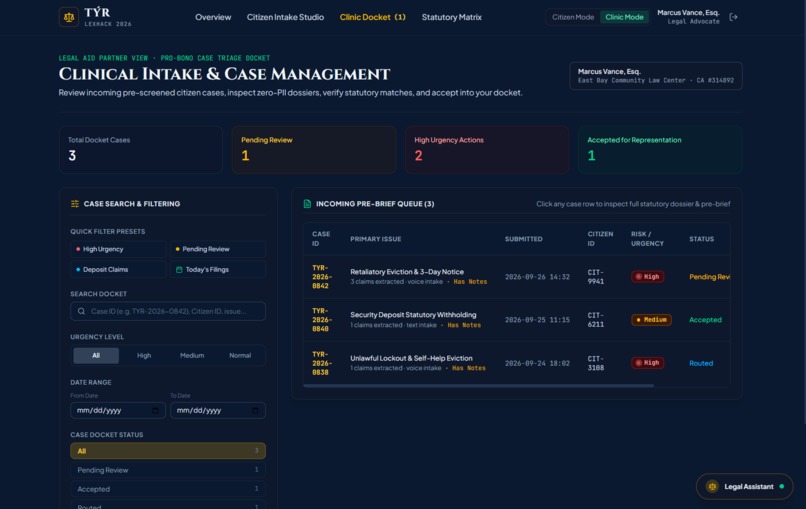Select High urgency level
The image size is (806, 509).
pyautogui.click(x=144, y=355)
